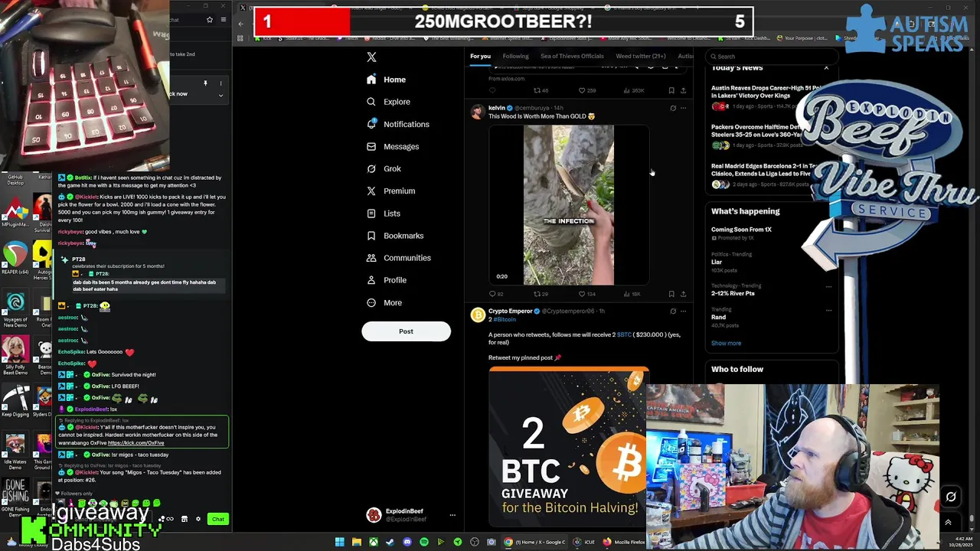Click Show more under What's happening
This screenshot has height=551, width=980.
(726, 343)
